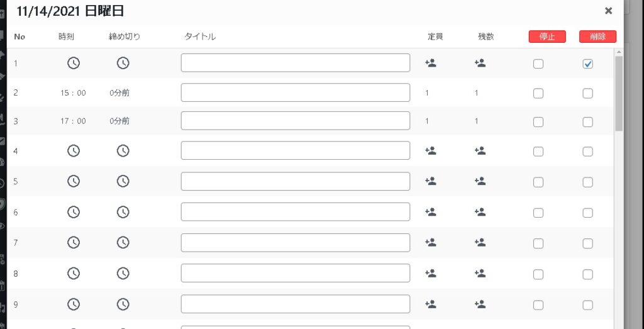Click the time clock icon in row 1
This screenshot has height=329, width=644.
[74, 63]
